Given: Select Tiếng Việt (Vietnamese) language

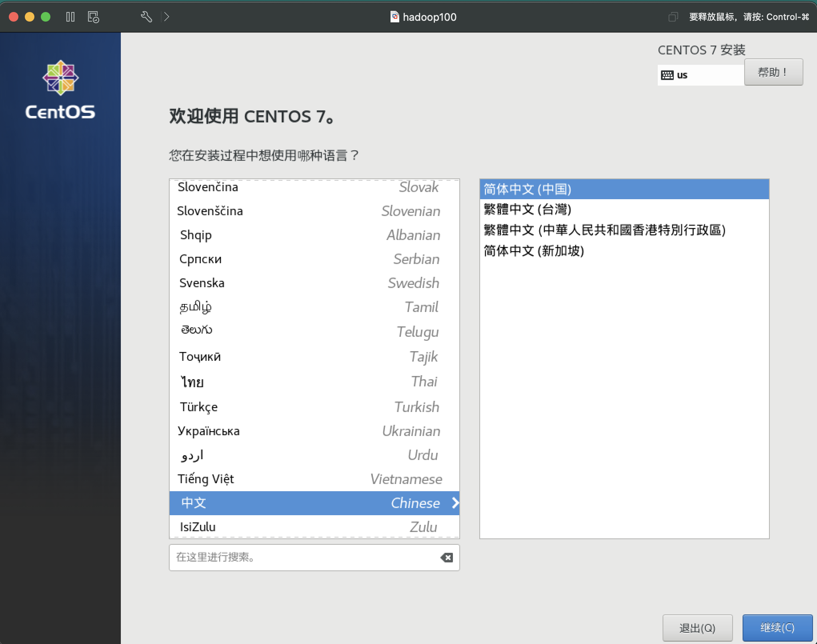Looking at the screenshot, I should click(314, 479).
